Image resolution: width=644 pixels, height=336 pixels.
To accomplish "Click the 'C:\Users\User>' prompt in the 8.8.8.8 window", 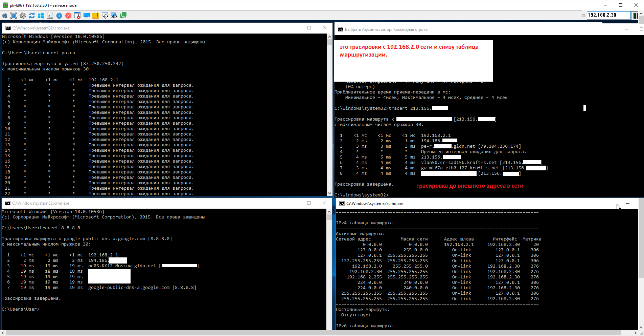I will pyautogui.click(x=21, y=309).
